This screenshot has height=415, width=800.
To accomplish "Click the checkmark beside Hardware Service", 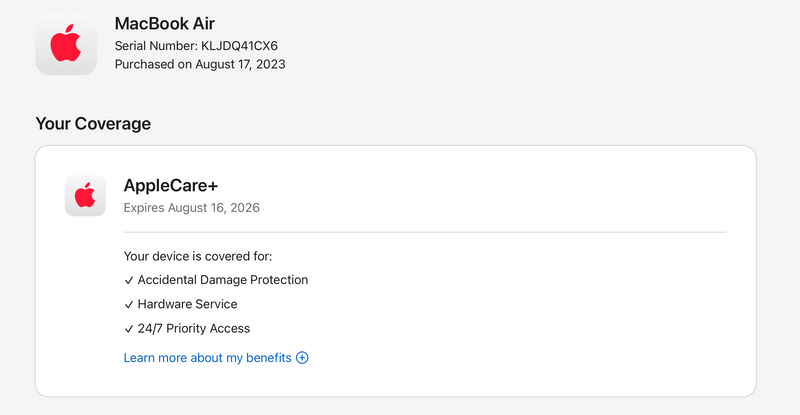I will [129, 304].
